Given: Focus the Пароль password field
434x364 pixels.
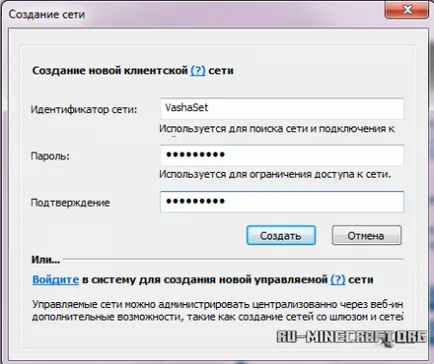Looking at the screenshot, I should click(282, 155).
